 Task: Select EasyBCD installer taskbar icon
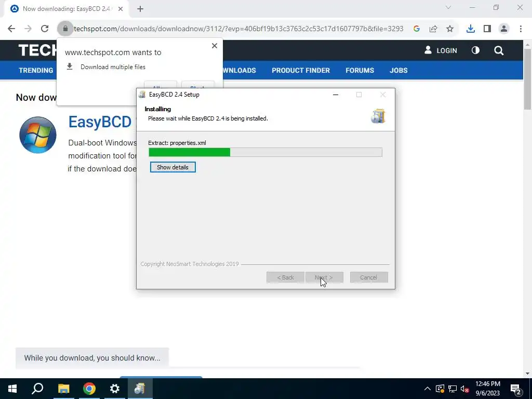pyautogui.click(x=140, y=389)
